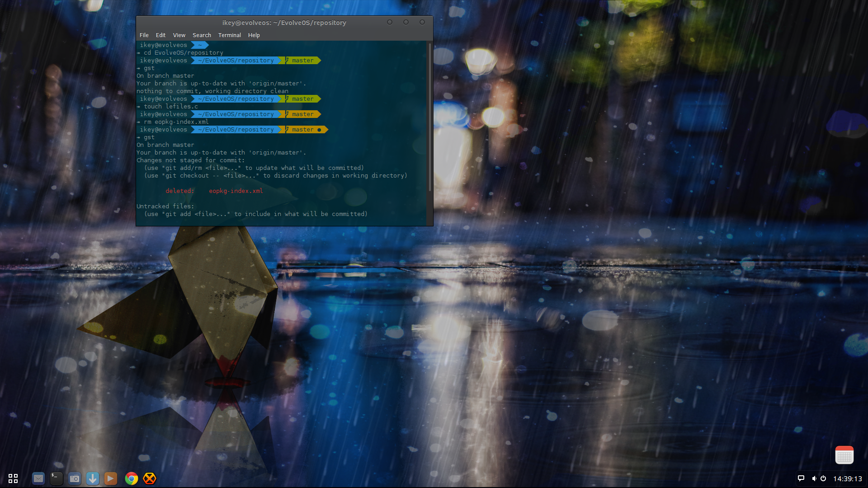Click the 'touch lefiles.c' command line
This screenshot has height=488, width=868.
[171, 106]
